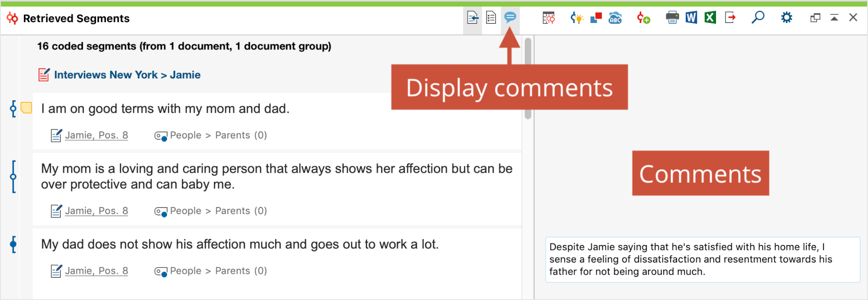The image size is (868, 300).
Task: Open the code map red/blue squares icon
Action: coord(596,18)
